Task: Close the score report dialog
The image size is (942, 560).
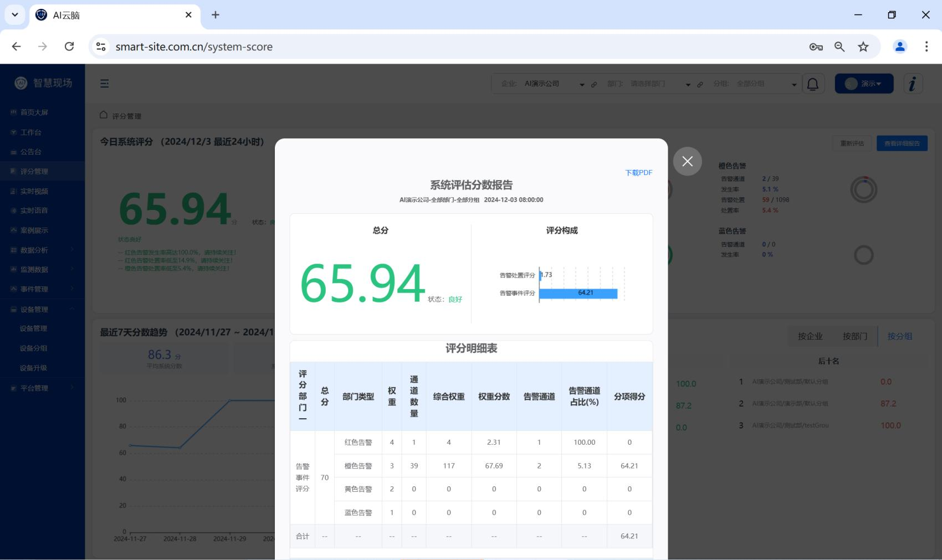Action: click(687, 161)
